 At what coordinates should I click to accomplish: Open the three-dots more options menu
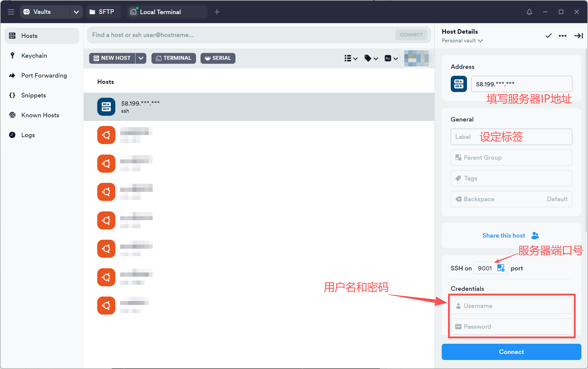pyautogui.click(x=562, y=36)
